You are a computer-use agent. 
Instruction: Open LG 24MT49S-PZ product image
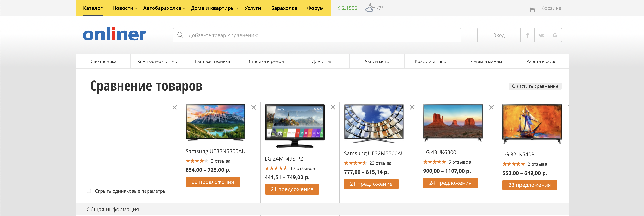click(x=295, y=126)
